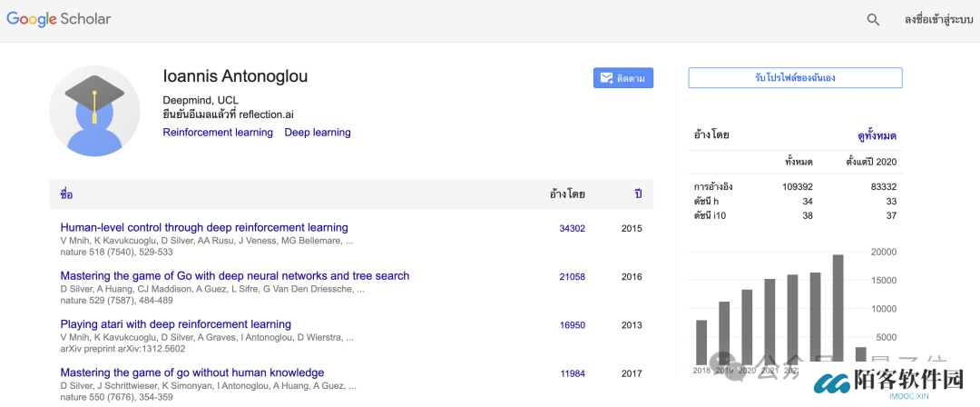Click the get my own profile button
Screen dimensions: 980x407
pyautogui.click(x=795, y=78)
